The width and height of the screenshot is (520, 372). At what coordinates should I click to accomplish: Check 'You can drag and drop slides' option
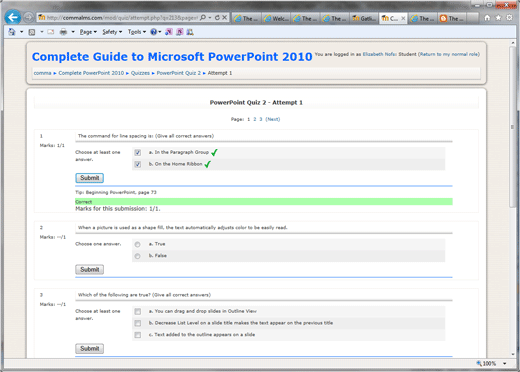pyautogui.click(x=138, y=311)
